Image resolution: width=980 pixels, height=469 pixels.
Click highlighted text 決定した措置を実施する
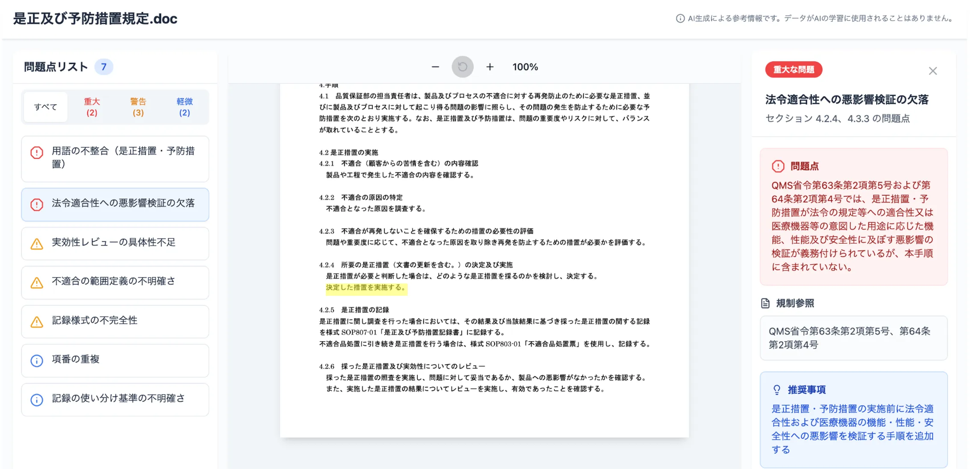(x=366, y=288)
